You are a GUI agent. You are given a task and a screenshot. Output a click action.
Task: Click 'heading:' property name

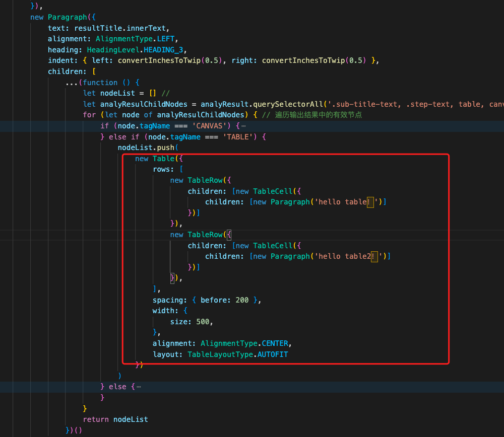(x=65, y=50)
